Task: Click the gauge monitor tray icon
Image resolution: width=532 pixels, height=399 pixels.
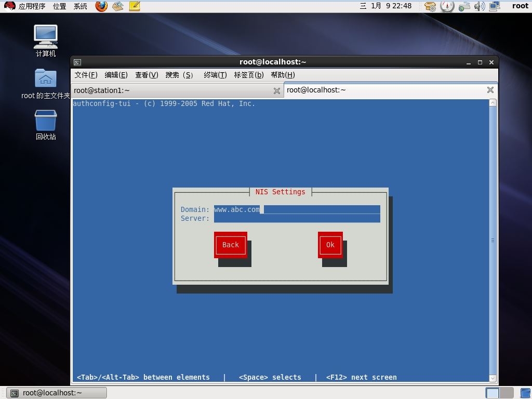Action: coord(447,6)
